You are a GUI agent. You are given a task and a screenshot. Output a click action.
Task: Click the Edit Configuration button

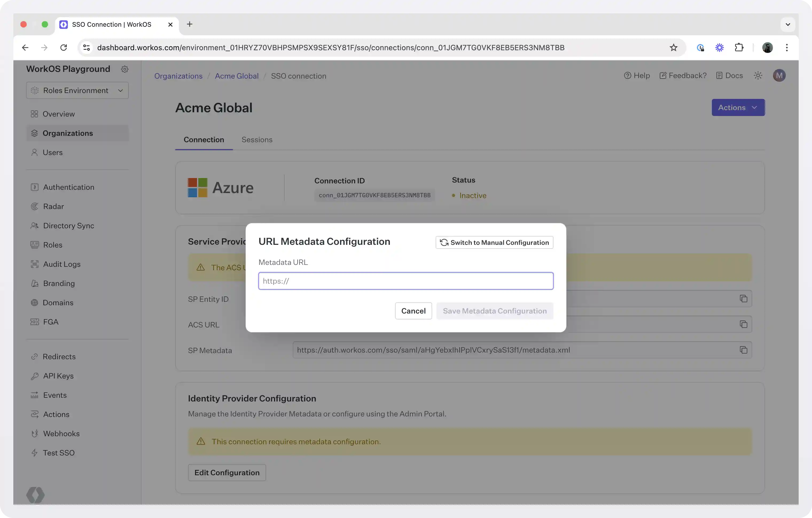(x=227, y=473)
